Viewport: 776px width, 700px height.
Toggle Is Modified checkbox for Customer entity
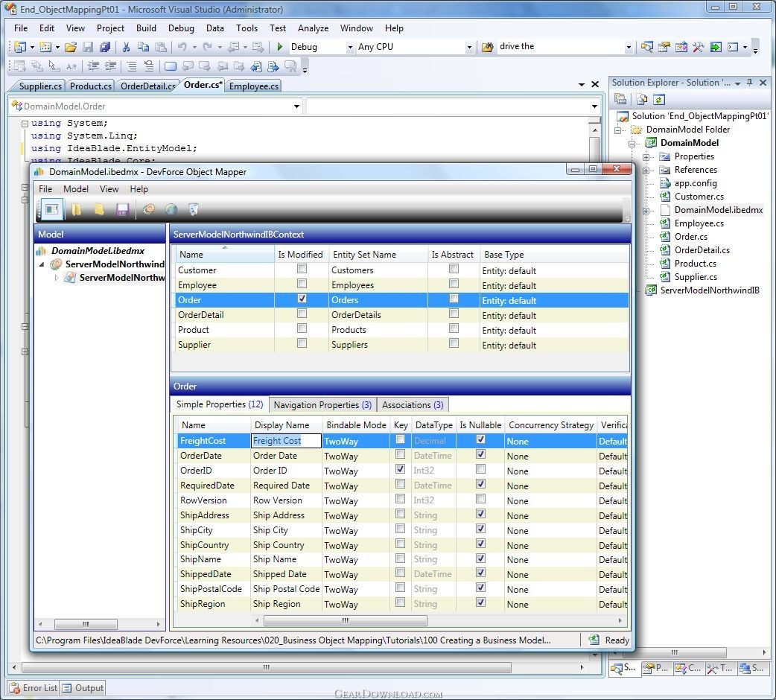[302, 269]
